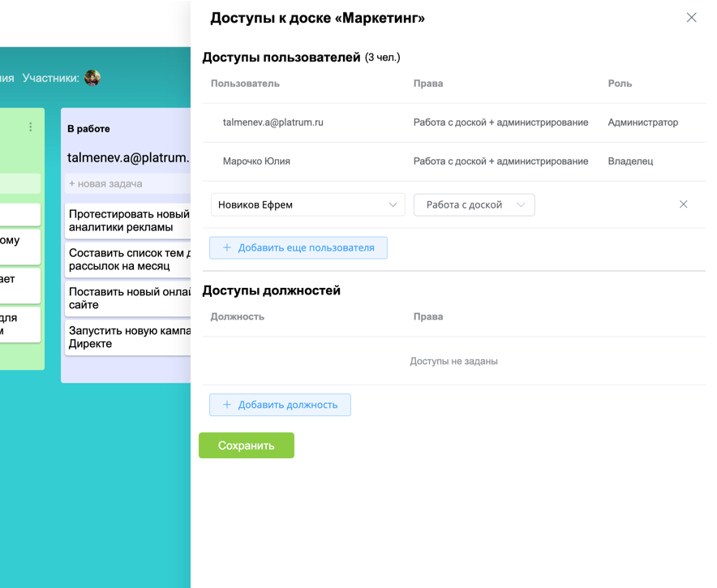
Task: Click the chevron on the user selector
Action: pos(393,204)
